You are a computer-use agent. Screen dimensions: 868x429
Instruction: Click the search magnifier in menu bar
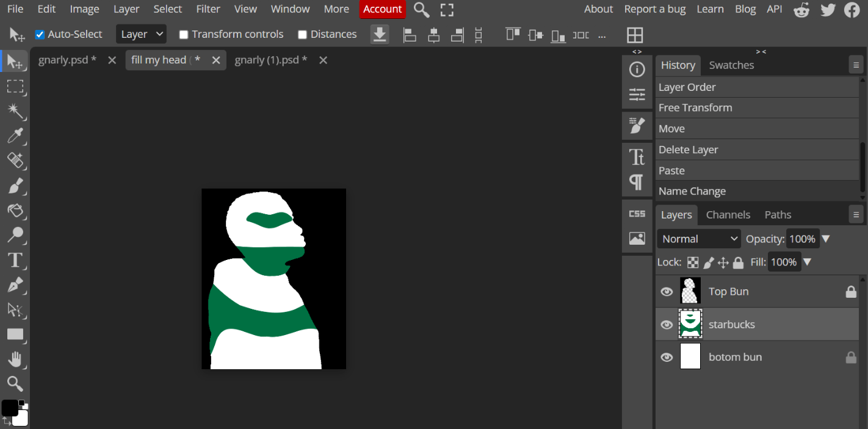point(421,9)
